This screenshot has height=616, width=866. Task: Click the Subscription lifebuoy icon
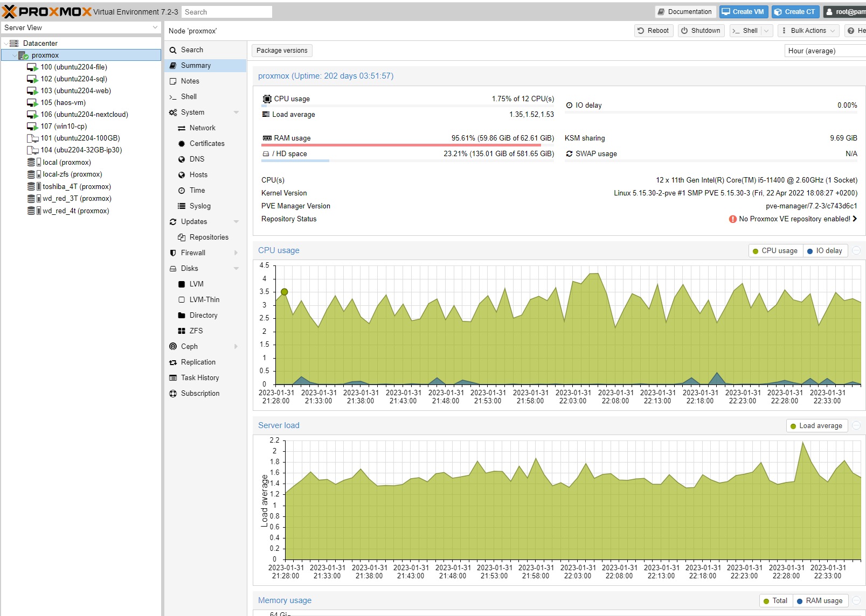pyautogui.click(x=173, y=394)
